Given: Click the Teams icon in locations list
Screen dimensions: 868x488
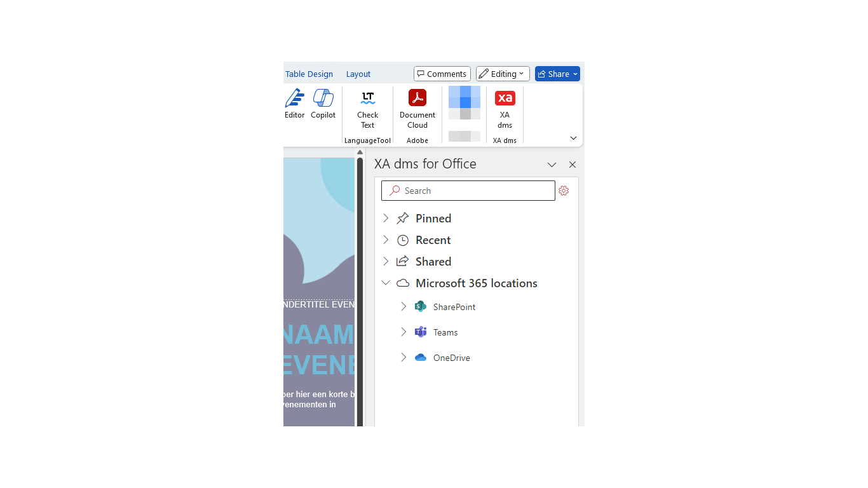Looking at the screenshot, I should pos(420,332).
